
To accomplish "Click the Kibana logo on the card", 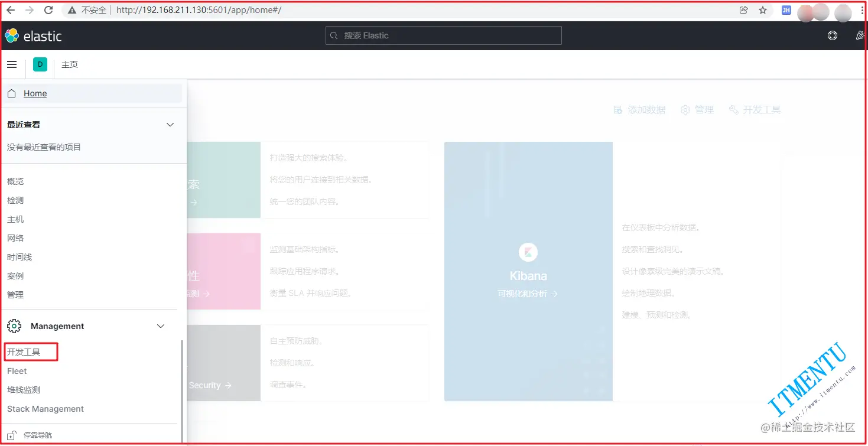I will (528, 252).
